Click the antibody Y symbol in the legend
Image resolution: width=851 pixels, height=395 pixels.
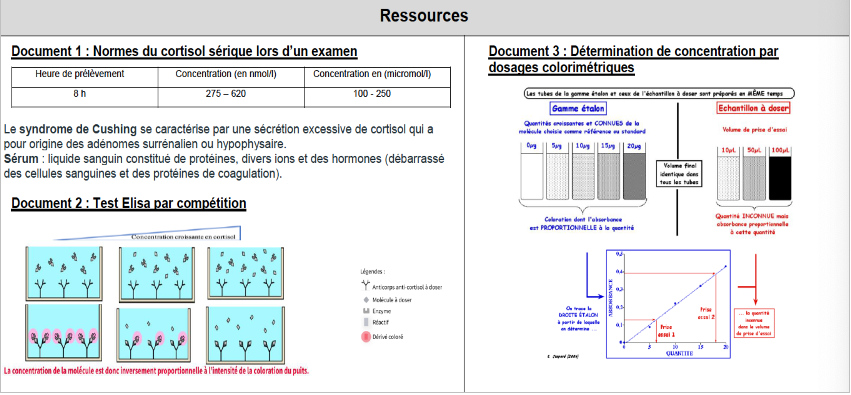point(365,286)
